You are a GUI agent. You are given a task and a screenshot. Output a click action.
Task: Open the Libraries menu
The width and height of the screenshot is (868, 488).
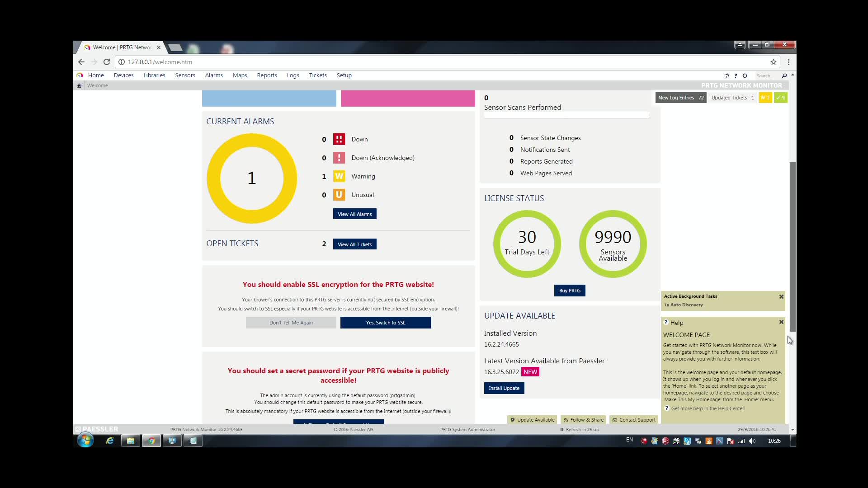154,75
